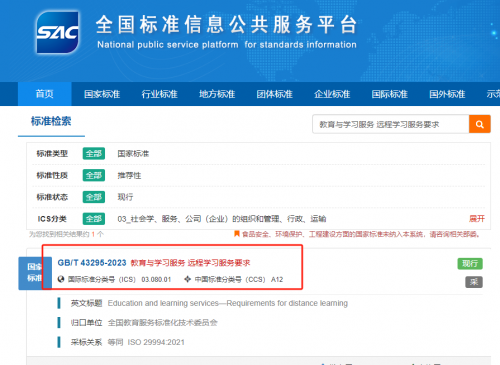Click the 国家标准 blue result label

[x=35, y=273]
